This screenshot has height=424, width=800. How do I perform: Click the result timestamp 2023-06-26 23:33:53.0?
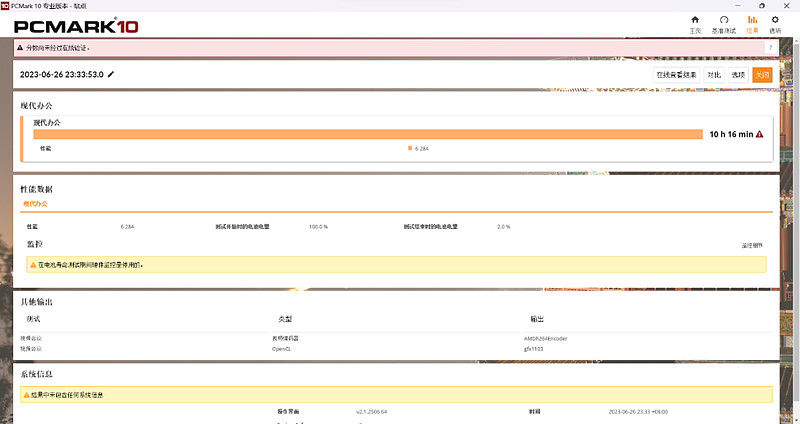pos(62,74)
